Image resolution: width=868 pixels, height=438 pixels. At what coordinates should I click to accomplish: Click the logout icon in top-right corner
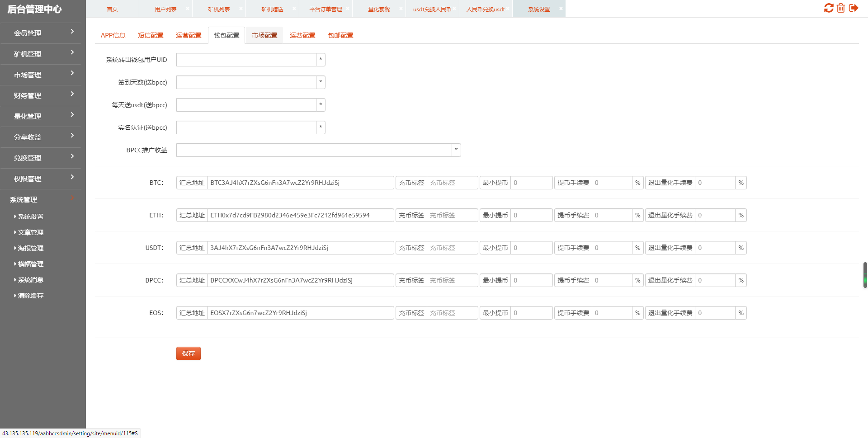click(x=854, y=8)
